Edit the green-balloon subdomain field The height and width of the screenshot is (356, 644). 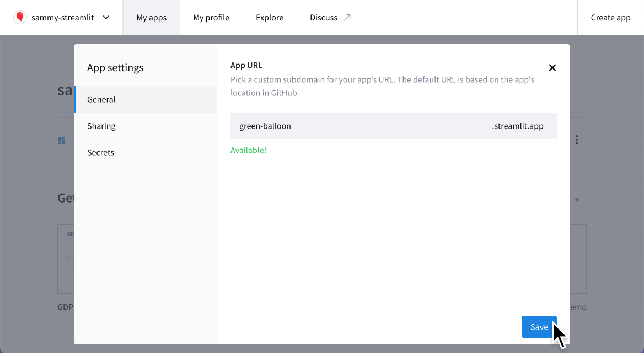[331, 126]
